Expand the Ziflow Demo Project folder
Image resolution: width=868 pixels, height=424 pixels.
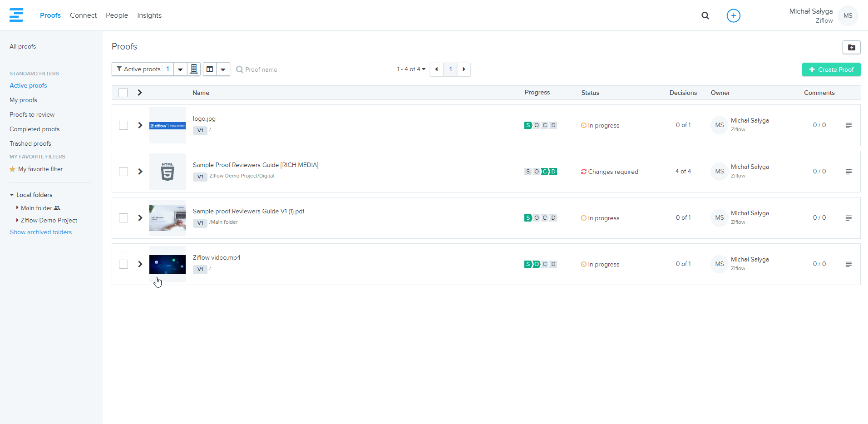[17, 220]
